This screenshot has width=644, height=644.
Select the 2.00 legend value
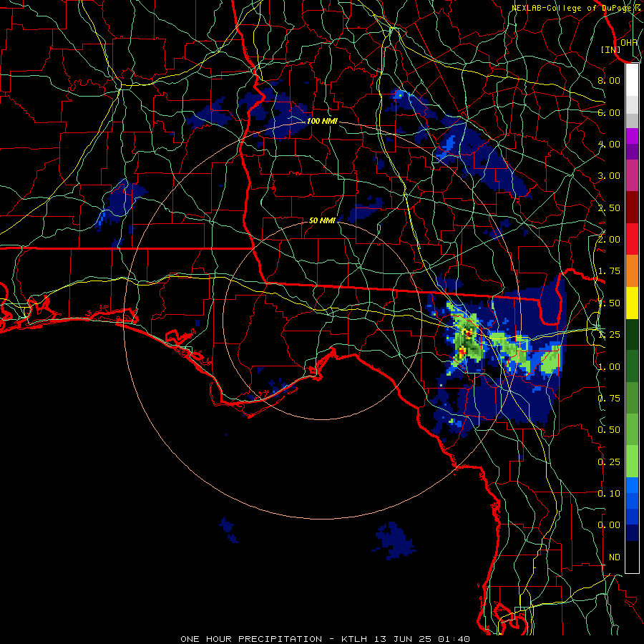click(609, 240)
